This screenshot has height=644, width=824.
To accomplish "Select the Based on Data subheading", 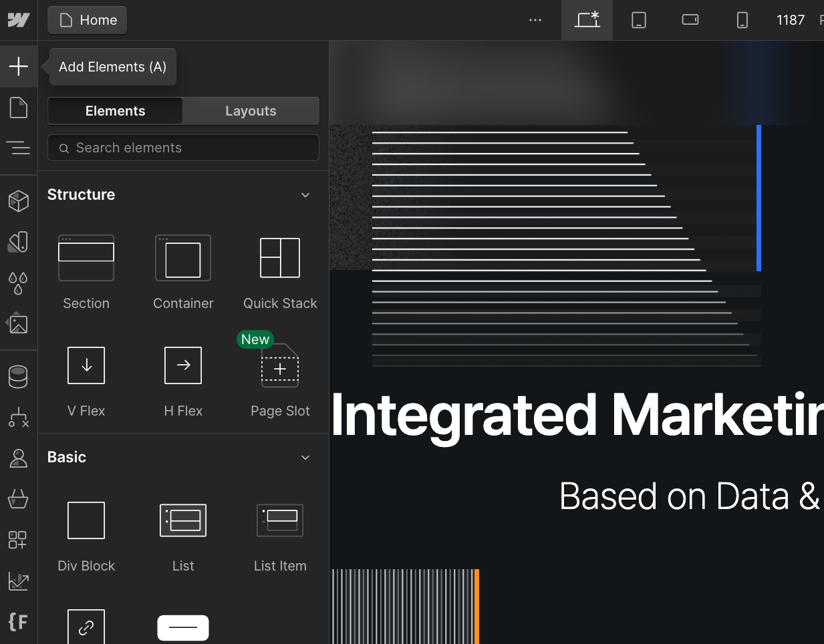I will coord(691,496).
